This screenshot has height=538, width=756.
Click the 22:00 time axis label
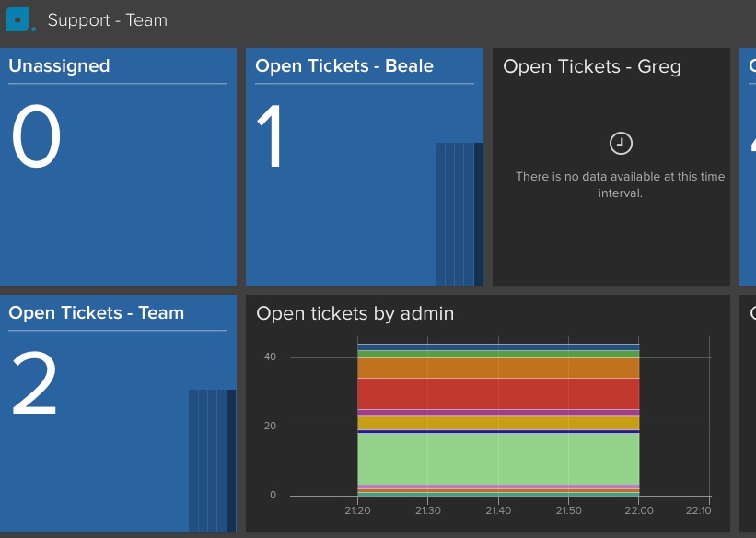639,510
